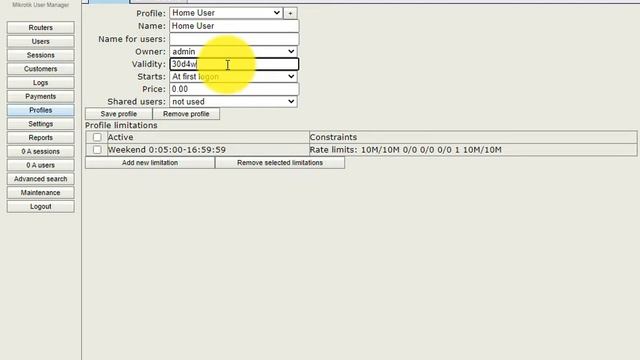This screenshot has height=360, width=640.
Task: Add a new profile with plus button
Action: coord(290,13)
